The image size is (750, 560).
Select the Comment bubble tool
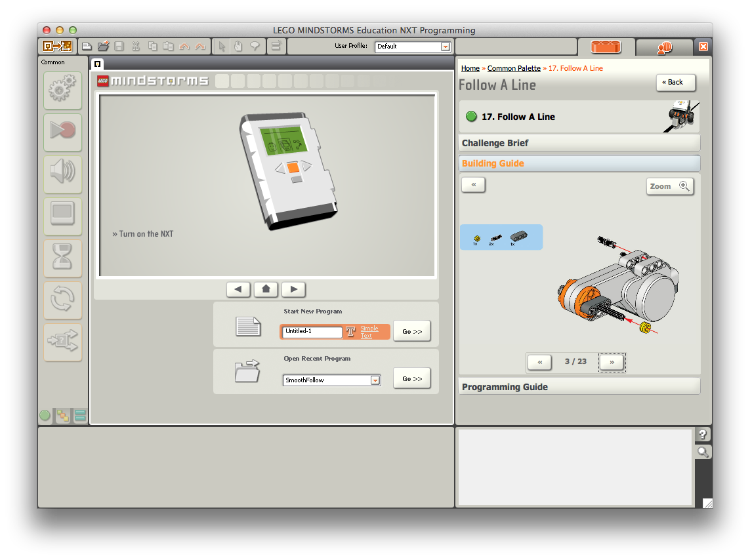(x=255, y=47)
